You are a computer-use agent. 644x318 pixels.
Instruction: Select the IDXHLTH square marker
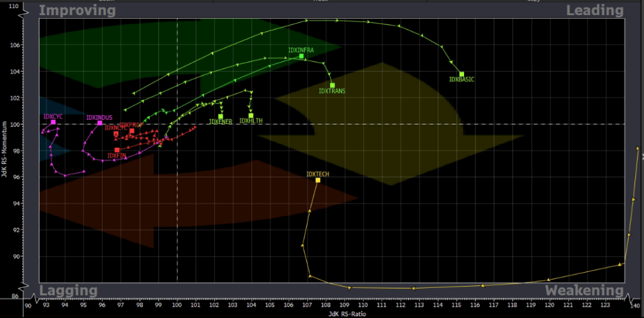pyautogui.click(x=251, y=116)
